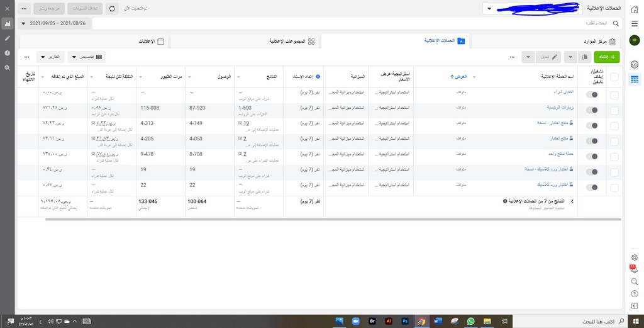The image size is (644, 328).
Task: Click the green إنشاء create button
Action: point(607,57)
